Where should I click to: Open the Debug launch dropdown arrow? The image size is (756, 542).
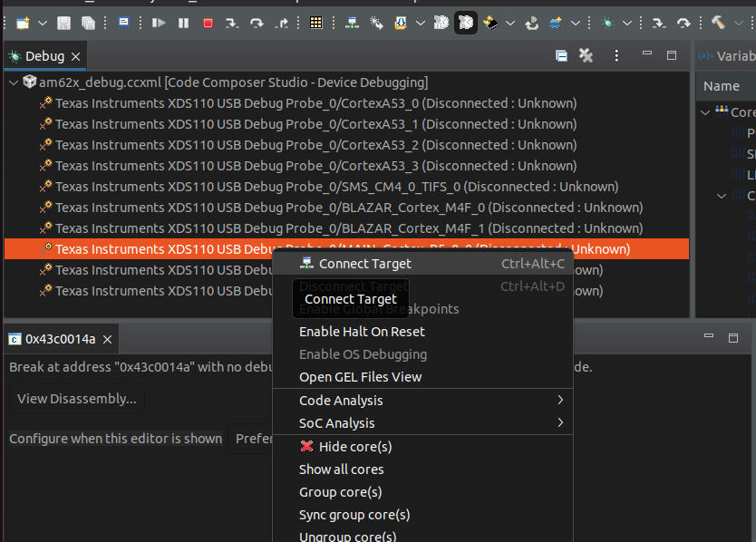(x=626, y=23)
